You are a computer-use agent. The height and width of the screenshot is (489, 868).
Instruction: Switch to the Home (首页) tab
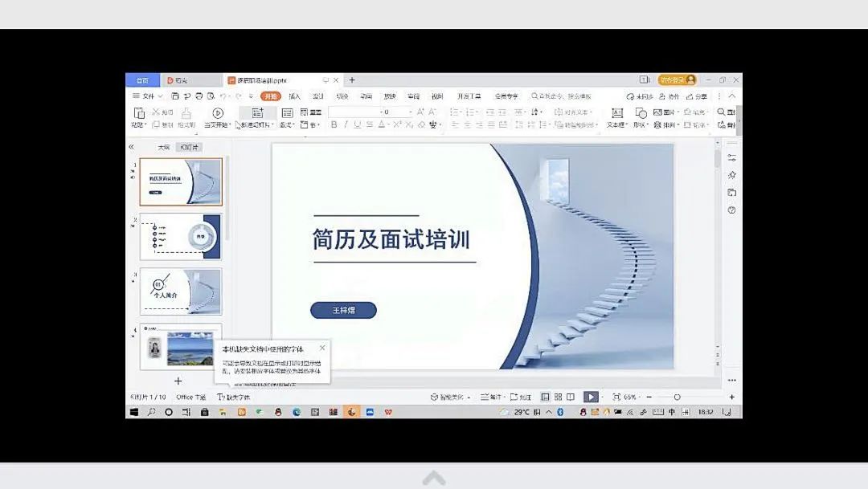tap(142, 80)
